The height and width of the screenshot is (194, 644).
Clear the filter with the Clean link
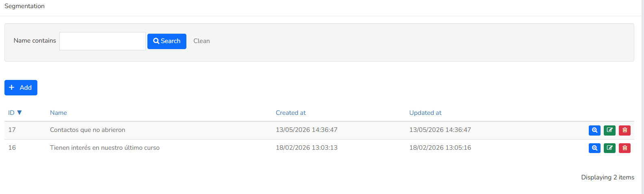tap(202, 41)
